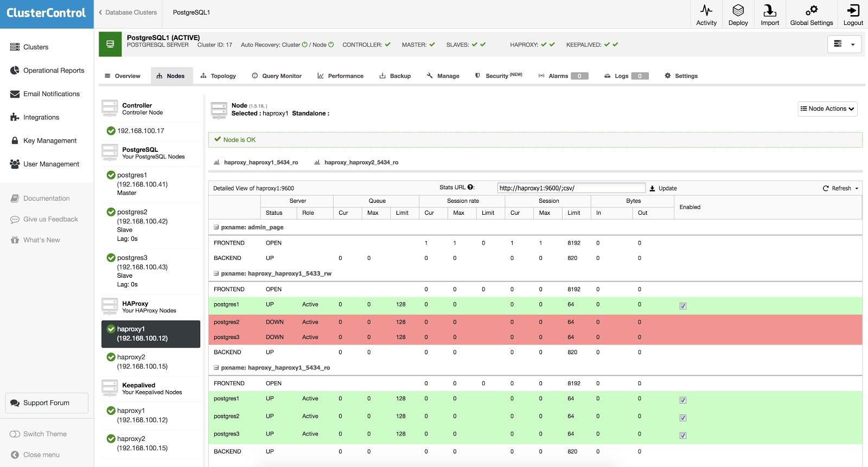868x467 pixels.
Task: Click the Update button
Action: pos(663,188)
